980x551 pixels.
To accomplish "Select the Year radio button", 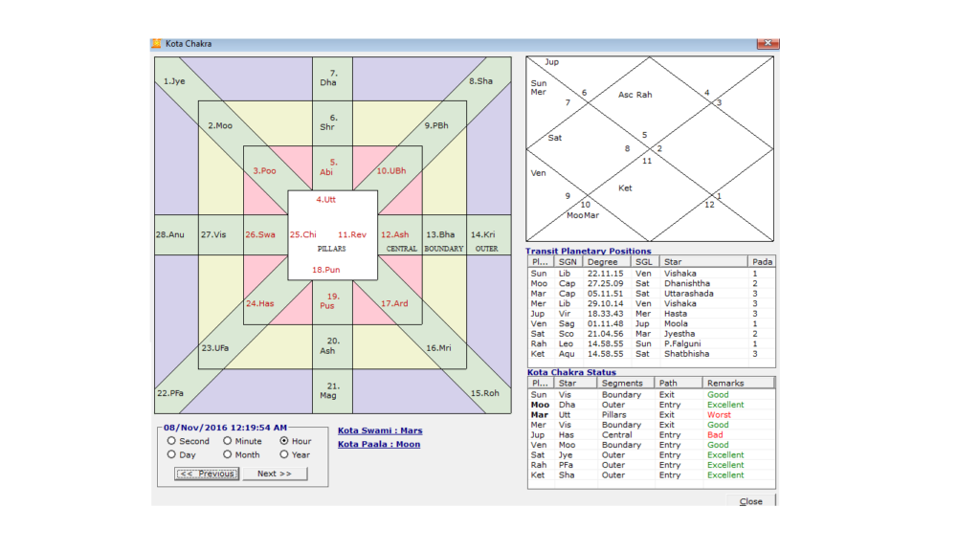I will [x=284, y=454].
